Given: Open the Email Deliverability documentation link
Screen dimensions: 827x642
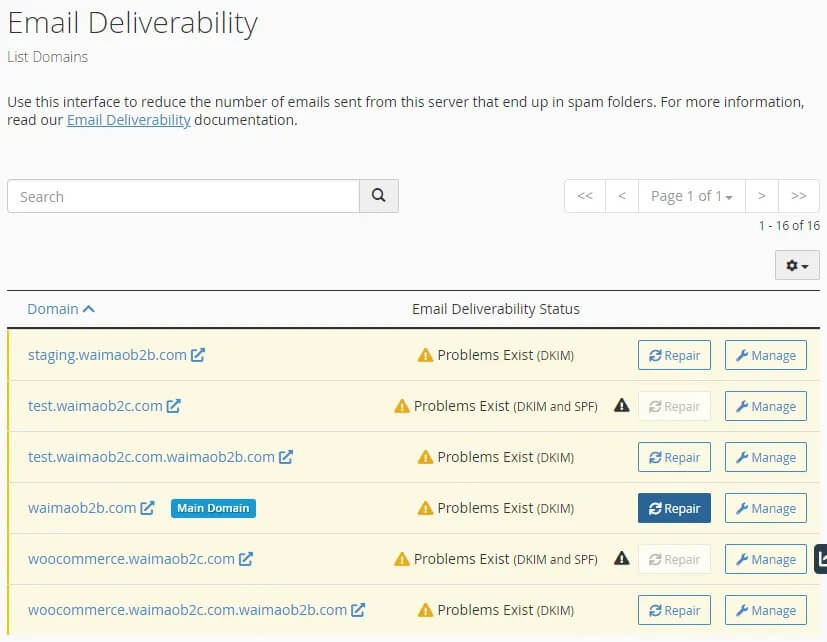Looking at the screenshot, I should 128,119.
